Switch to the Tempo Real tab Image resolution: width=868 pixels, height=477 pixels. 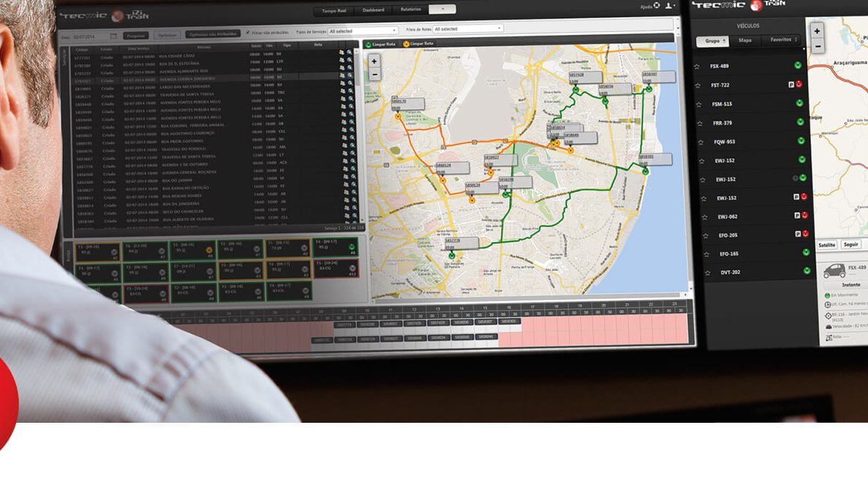pos(333,11)
